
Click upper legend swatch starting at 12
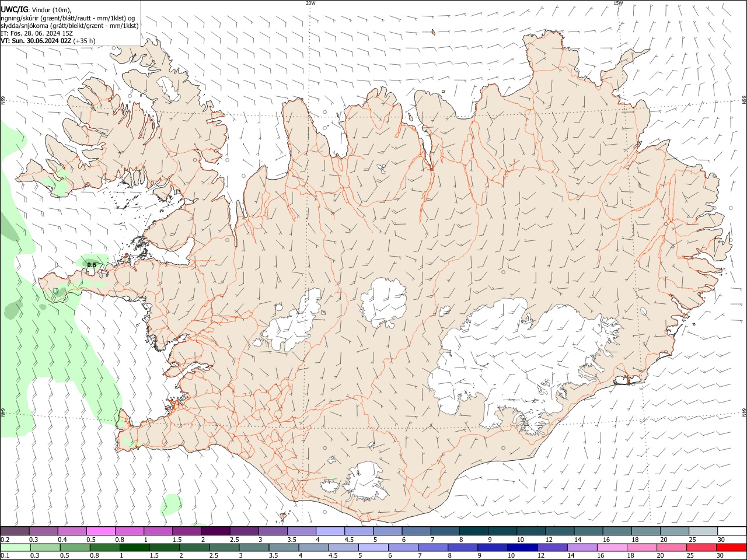click(561, 531)
